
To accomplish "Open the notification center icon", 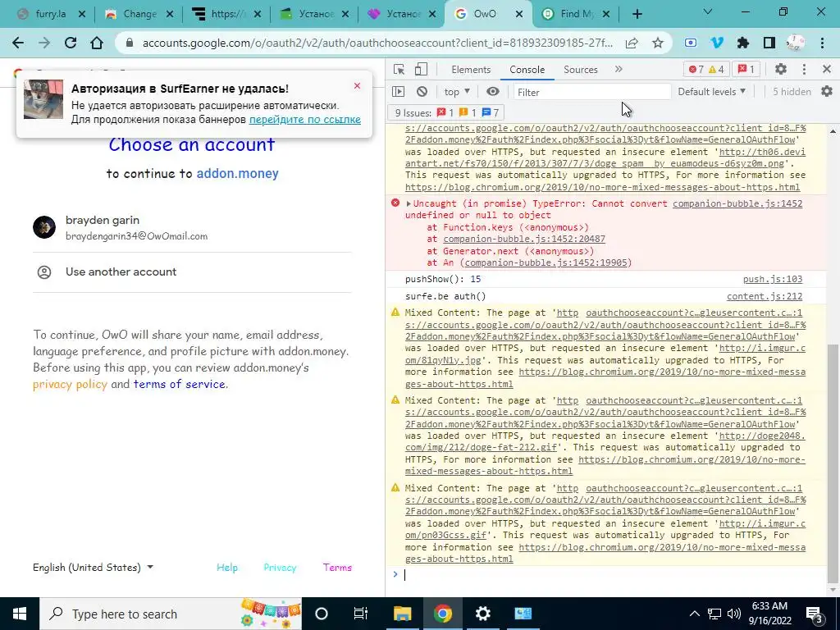I will point(814,614).
